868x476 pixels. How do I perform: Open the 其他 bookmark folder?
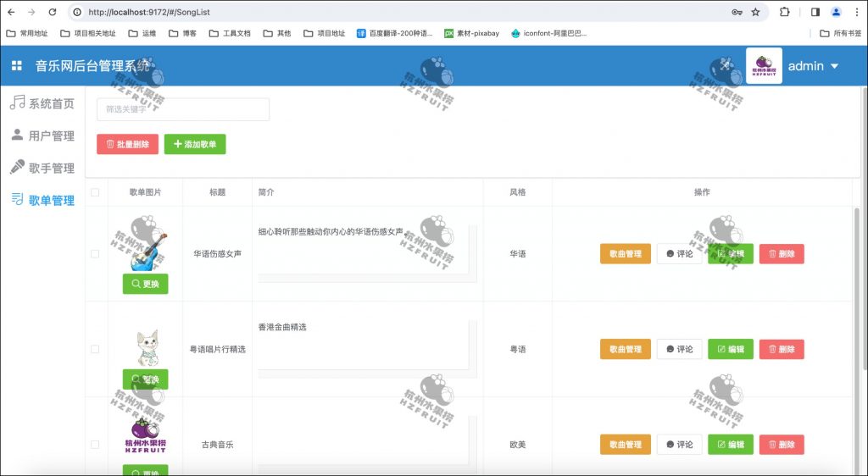pos(277,33)
